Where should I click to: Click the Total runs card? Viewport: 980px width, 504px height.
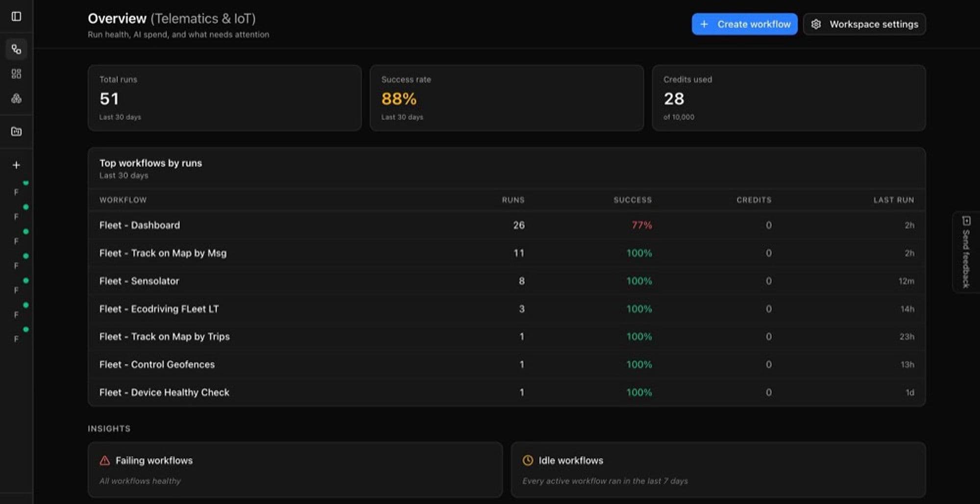[x=224, y=98]
